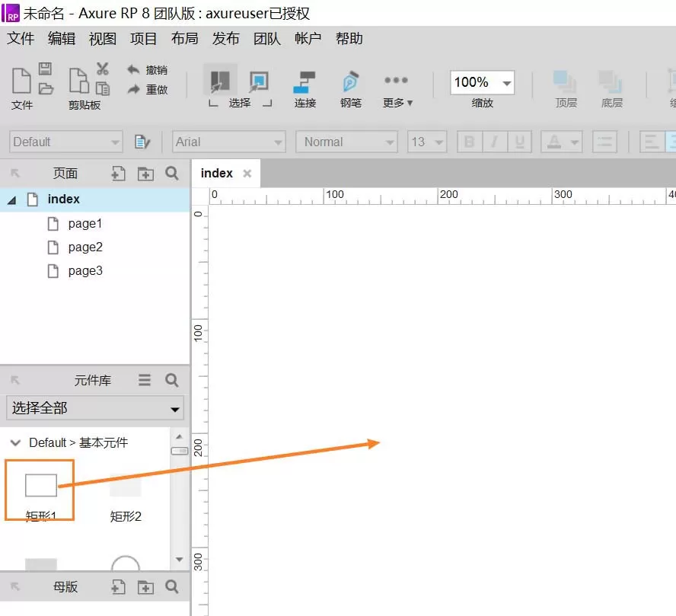This screenshot has height=616, width=676.
Task: Toggle underline formatting
Action: pos(519,142)
